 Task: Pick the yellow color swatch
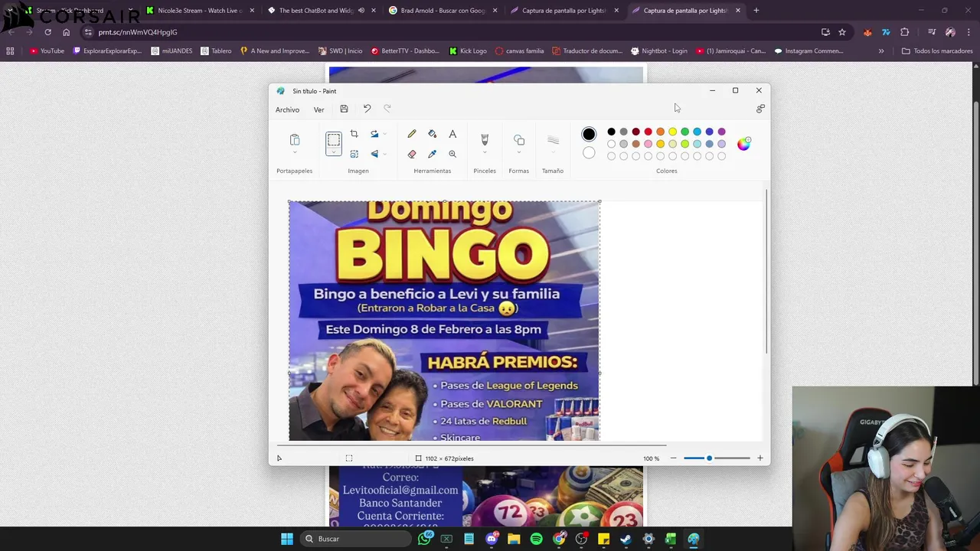(672, 132)
